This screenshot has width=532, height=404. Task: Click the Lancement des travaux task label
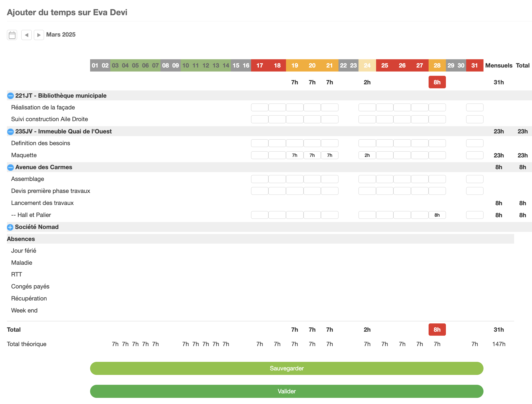(x=42, y=203)
